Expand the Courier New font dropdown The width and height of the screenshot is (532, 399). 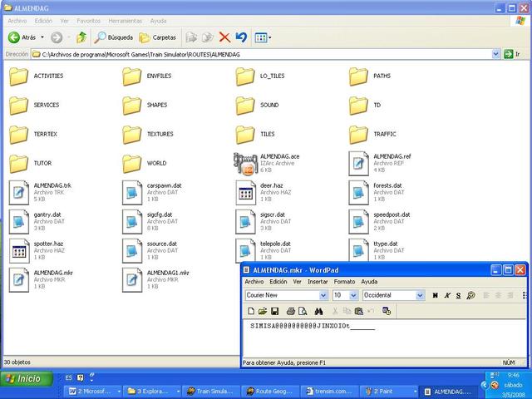324,295
